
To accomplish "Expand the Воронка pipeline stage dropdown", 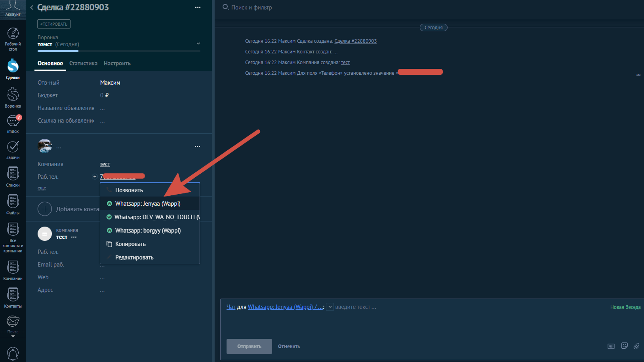I will click(198, 43).
